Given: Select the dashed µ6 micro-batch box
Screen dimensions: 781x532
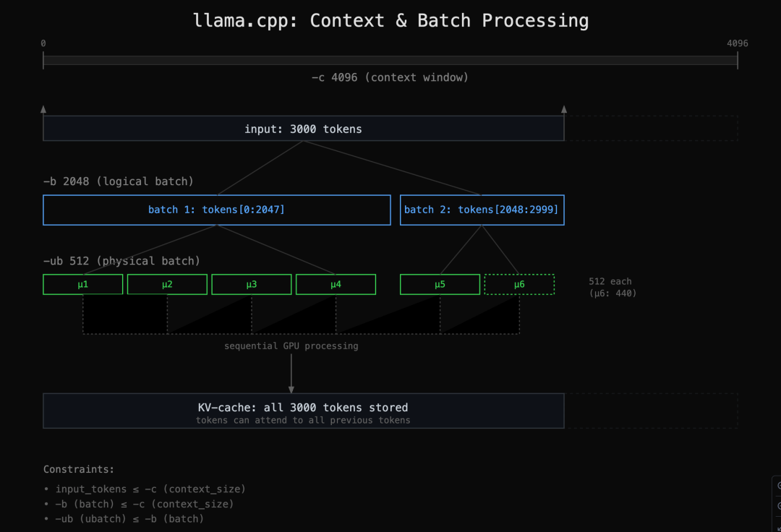Looking at the screenshot, I should [x=519, y=284].
